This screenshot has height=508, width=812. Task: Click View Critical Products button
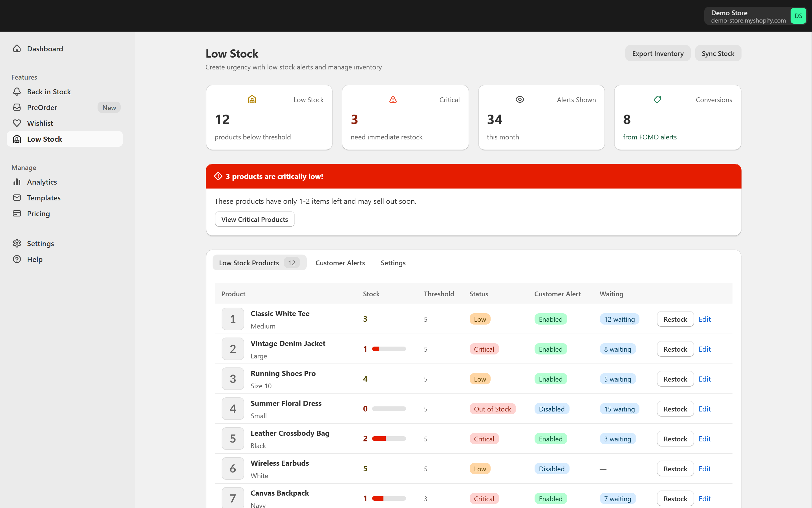click(x=255, y=219)
